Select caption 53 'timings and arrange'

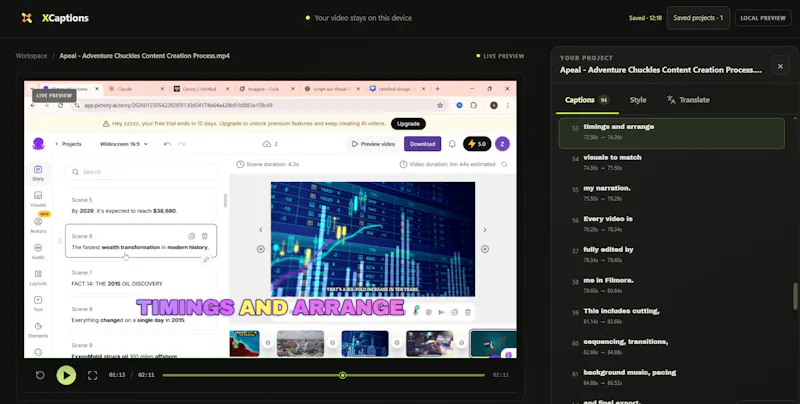coord(671,133)
